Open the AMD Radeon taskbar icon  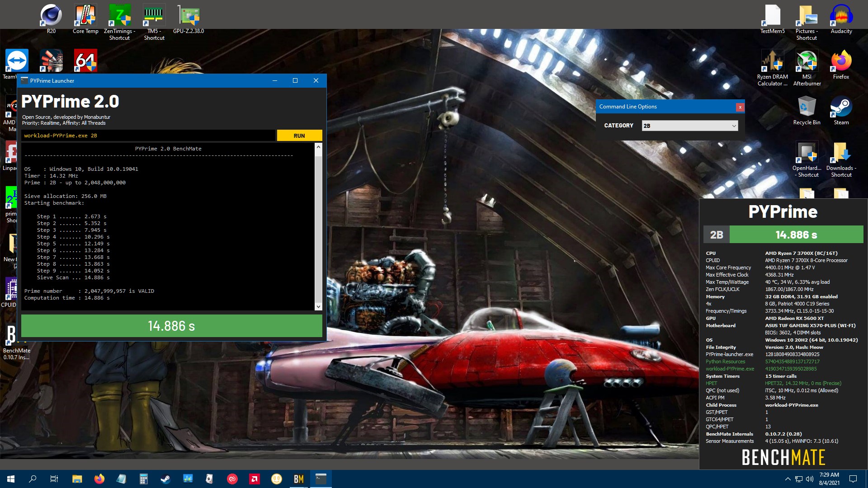coord(255,479)
